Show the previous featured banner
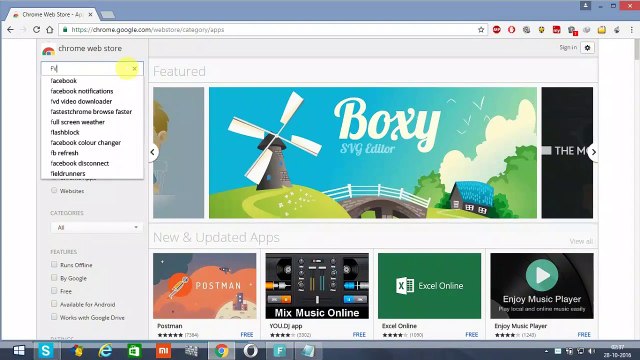640x360 pixels. (x=153, y=152)
